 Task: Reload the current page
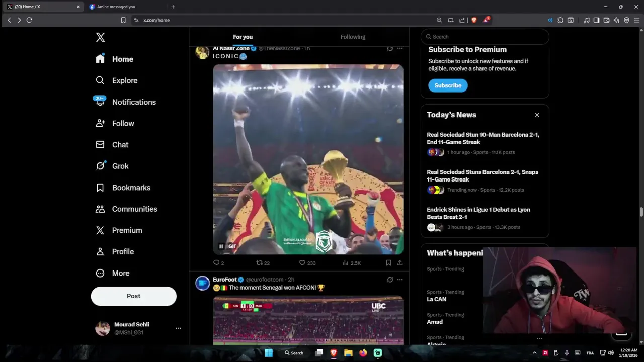pyautogui.click(x=29, y=20)
